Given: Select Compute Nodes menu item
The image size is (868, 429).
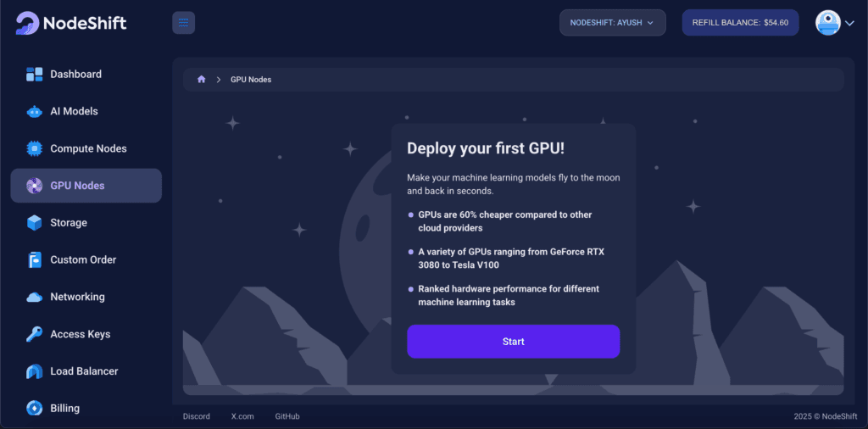Looking at the screenshot, I should (86, 148).
